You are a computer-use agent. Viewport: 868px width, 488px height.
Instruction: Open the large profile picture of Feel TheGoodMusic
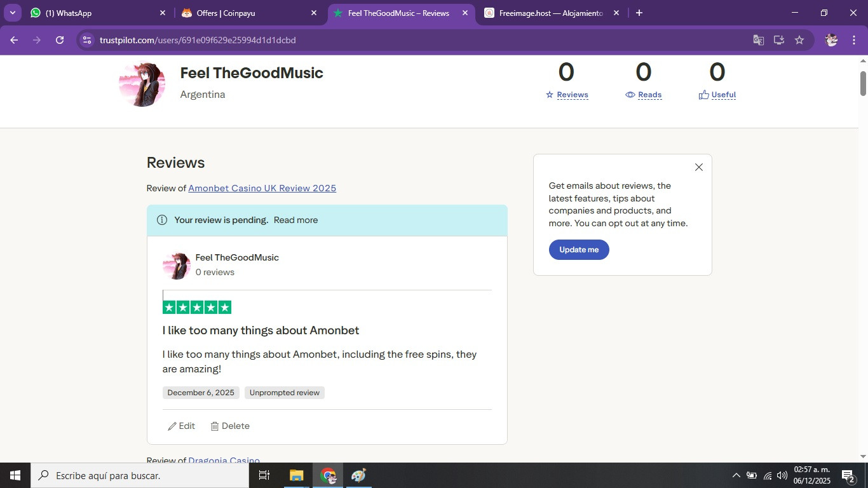pos(142,83)
